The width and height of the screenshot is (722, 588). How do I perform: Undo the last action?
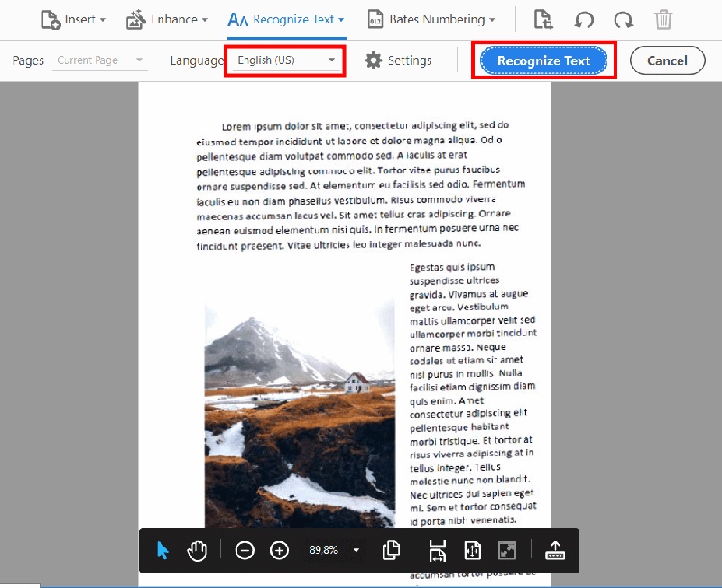582,19
